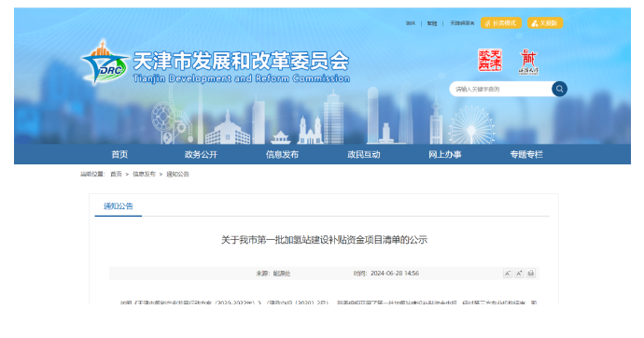Open the 网上办事 navigation menu
This screenshot has height=338, width=644.
click(x=445, y=154)
